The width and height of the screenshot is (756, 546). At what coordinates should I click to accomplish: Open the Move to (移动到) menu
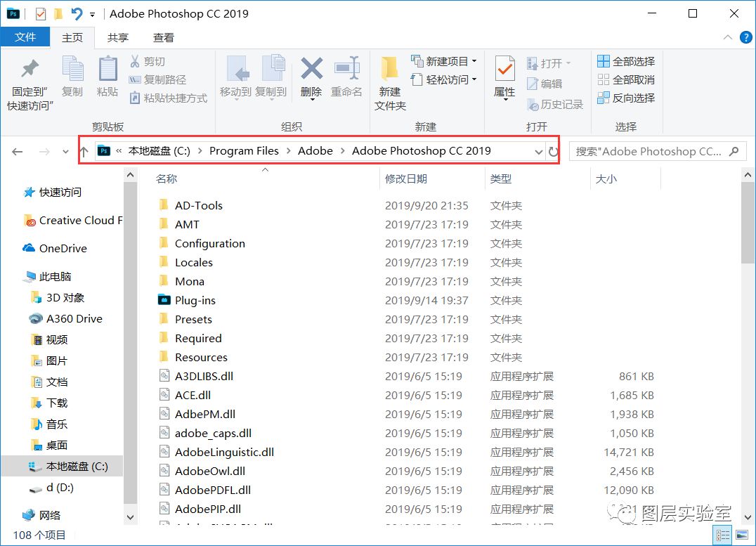click(236, 77)
